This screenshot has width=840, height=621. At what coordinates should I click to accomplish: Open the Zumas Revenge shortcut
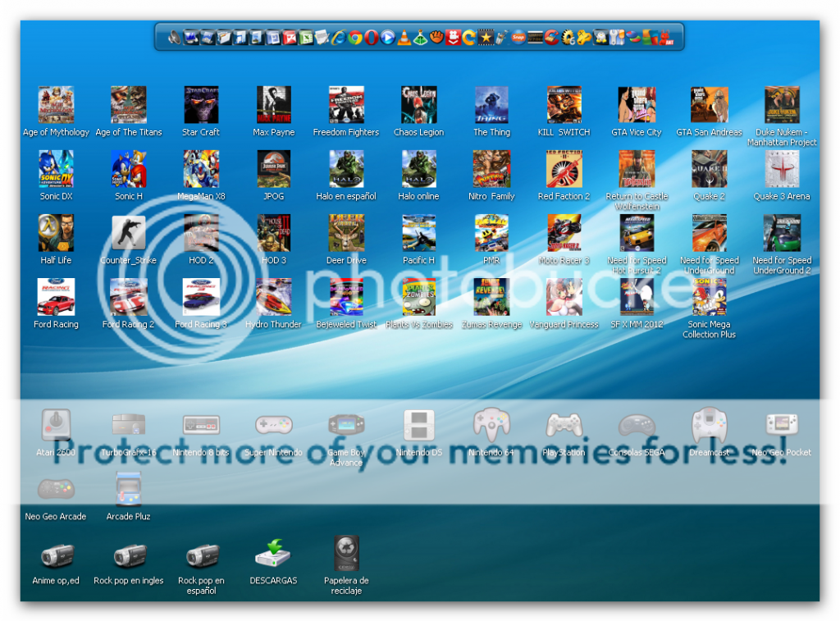click(x=492, y=297)
